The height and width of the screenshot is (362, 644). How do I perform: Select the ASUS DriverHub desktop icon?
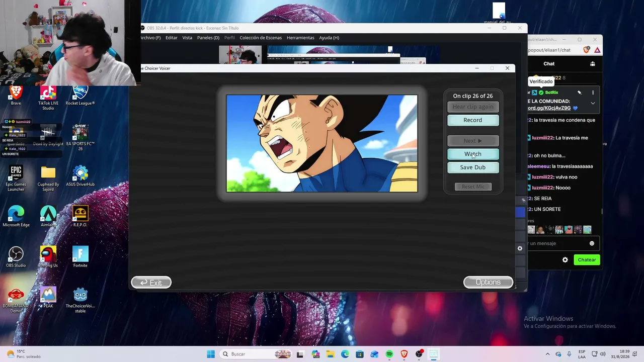point(80,176)
